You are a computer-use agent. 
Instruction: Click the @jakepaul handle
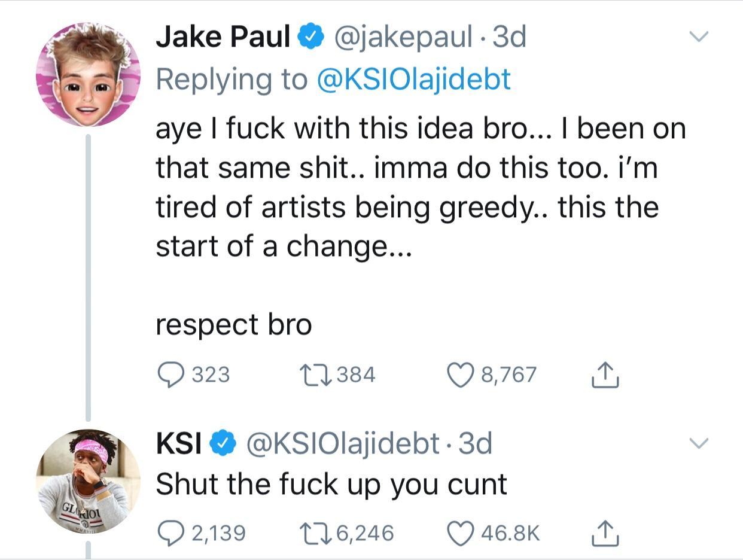coord(403,37)
